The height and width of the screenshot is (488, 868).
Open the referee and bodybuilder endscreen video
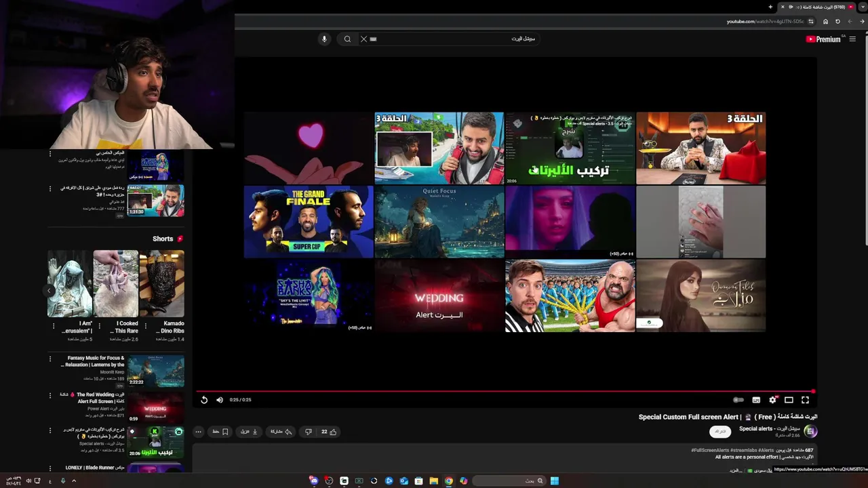pos(570,296)
